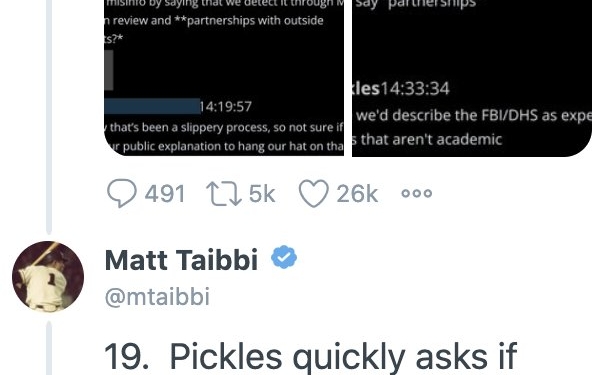Open Matt Taibbi's baseball avatar

(48, 277)
